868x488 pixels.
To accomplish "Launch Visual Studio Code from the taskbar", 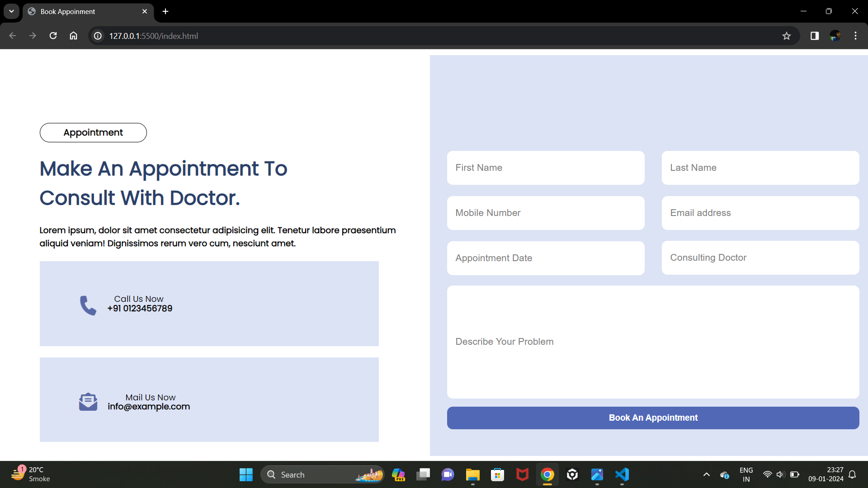I will (x=622, y=474).
